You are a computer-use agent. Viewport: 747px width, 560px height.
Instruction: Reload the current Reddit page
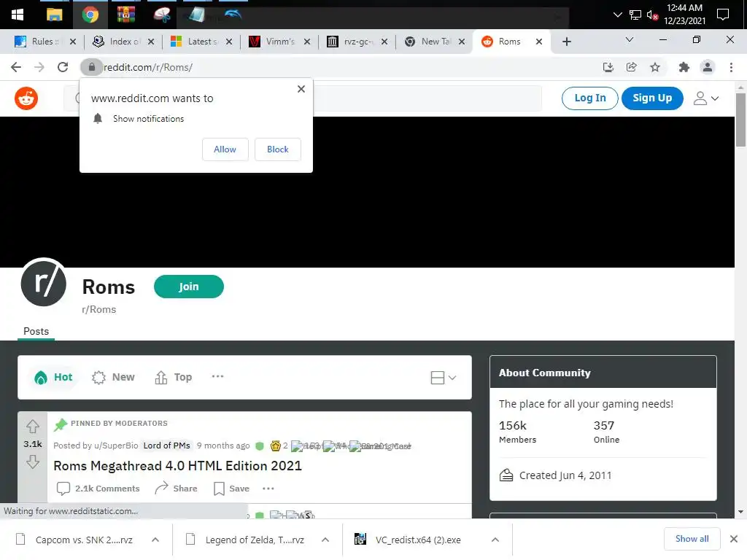point(63,67)
